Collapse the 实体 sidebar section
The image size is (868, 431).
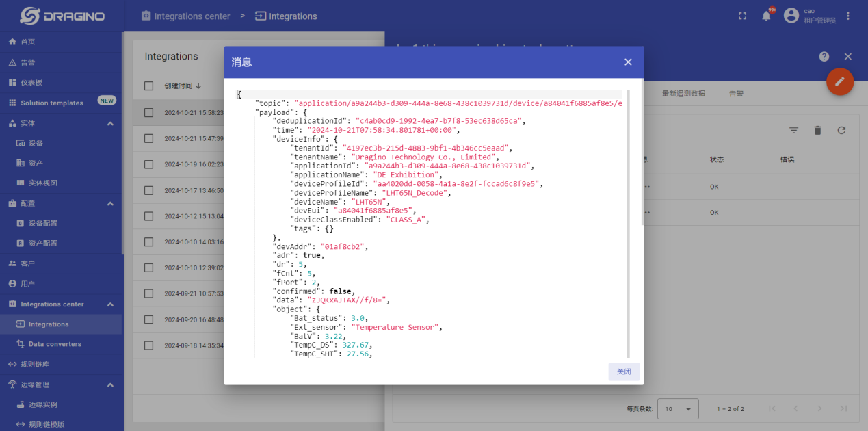click(110, 123)
